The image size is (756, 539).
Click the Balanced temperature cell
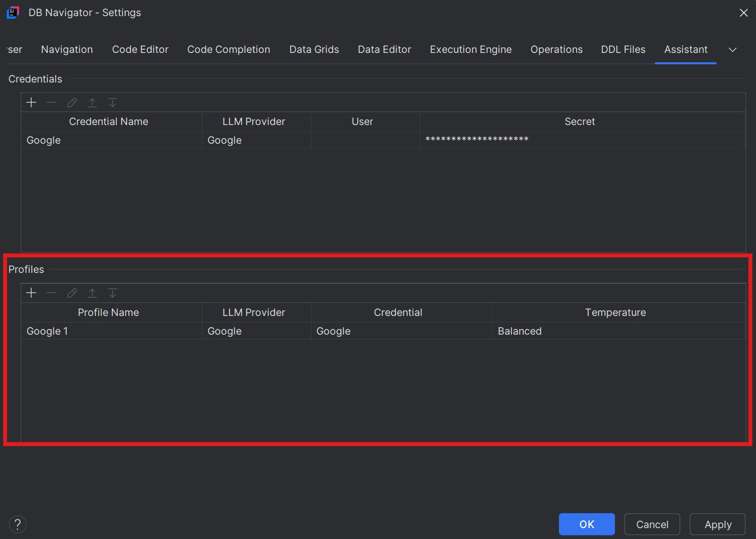click(619, 331)
